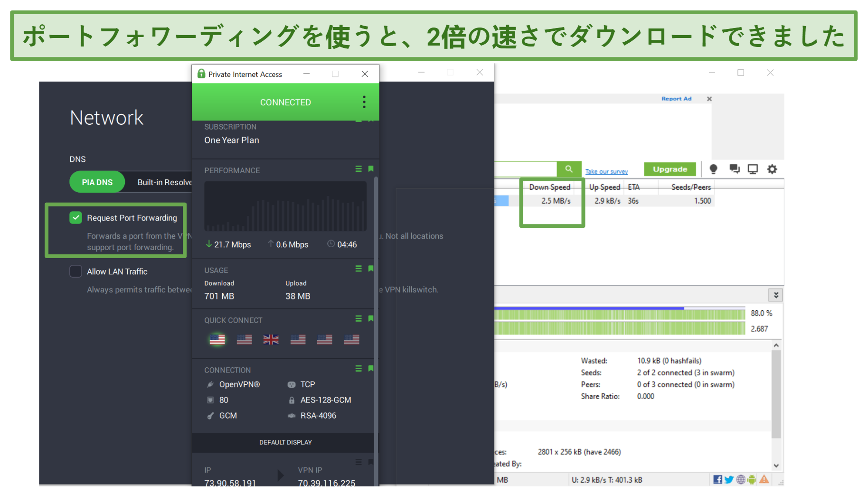This screenshot has width=868, height=494.
Task: Click the Performance tile hamburger reorder icon
Action: [x=359, y=169]
